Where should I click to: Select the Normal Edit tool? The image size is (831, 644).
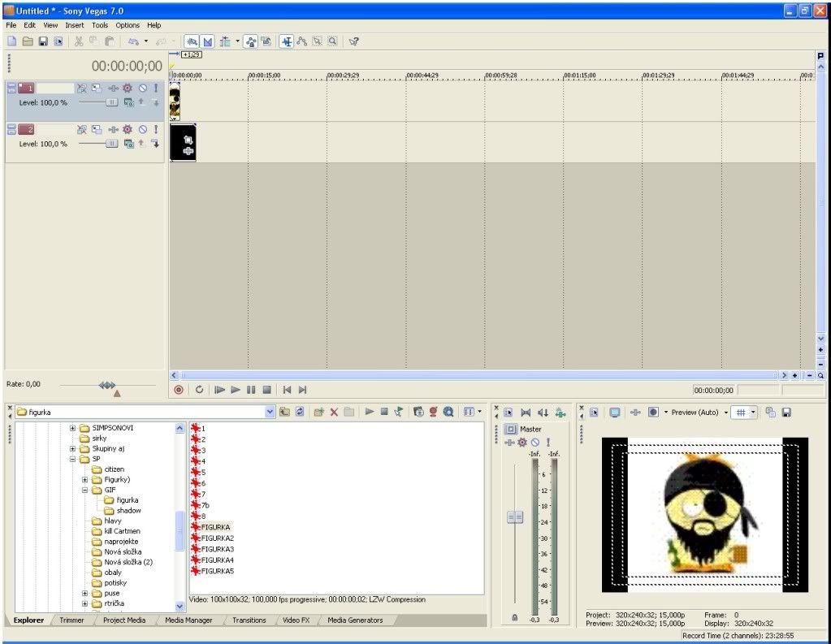coord(287,41)
